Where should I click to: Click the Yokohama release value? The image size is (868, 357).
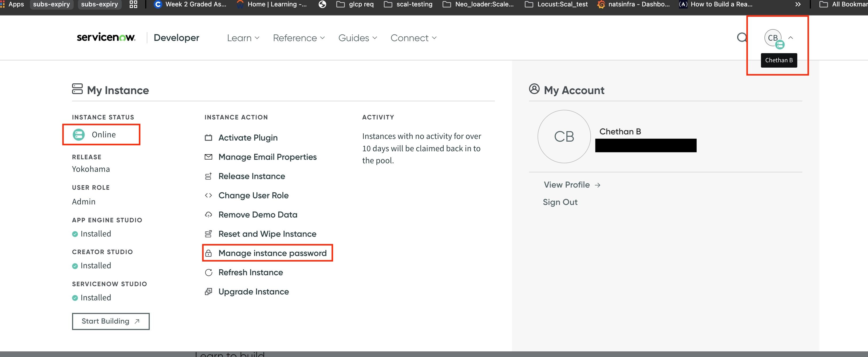pos(91,169)
